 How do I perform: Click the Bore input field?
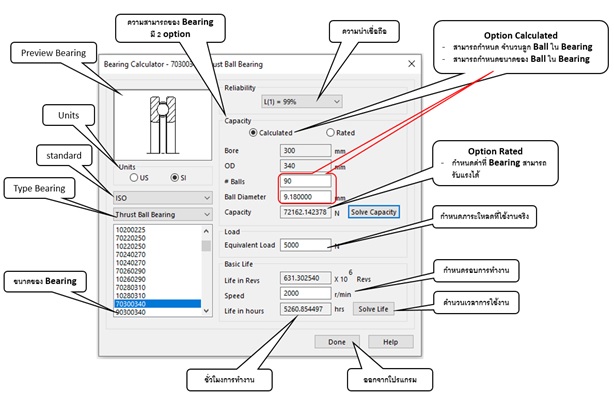click(305, 150)
